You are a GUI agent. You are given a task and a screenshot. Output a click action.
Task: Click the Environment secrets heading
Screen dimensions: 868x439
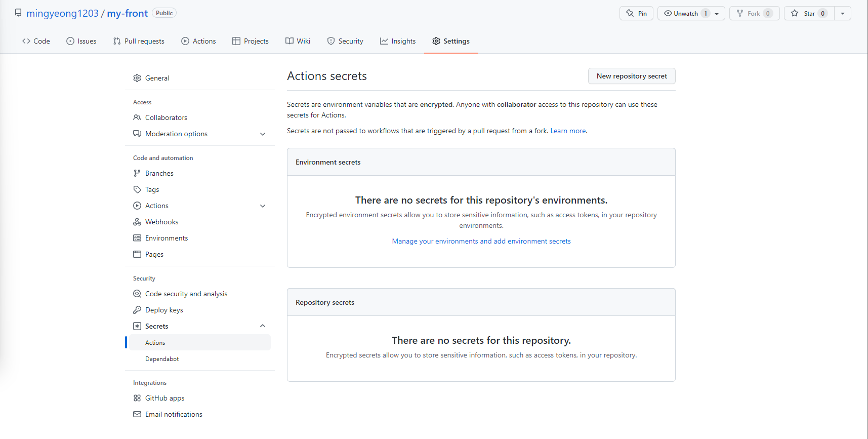click(328, 162)
